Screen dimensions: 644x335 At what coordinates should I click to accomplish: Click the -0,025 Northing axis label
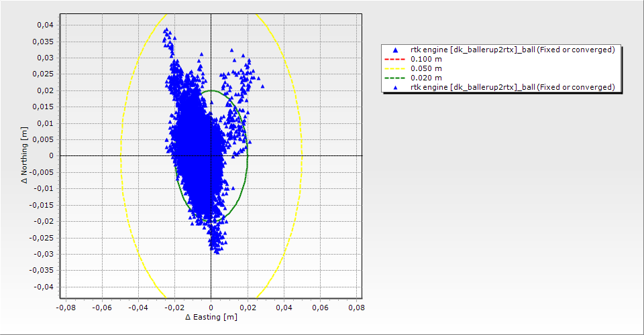point(42,238)
